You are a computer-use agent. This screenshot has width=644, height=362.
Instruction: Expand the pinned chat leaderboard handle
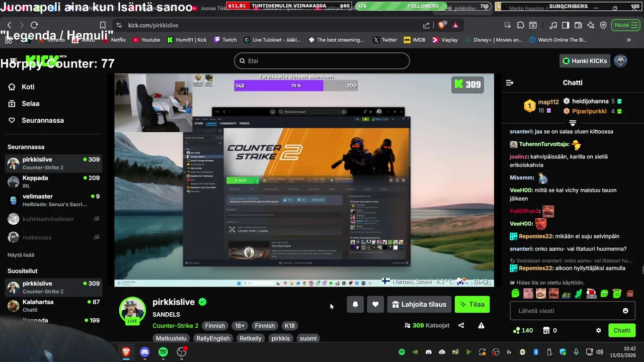[x=573, y=123]
